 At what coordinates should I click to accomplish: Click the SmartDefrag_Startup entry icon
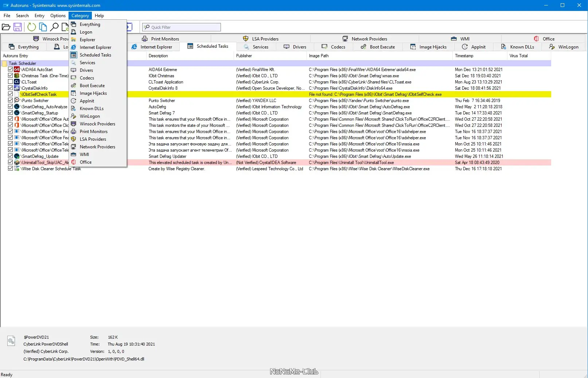pyautogui.click(x=17, y=113)
